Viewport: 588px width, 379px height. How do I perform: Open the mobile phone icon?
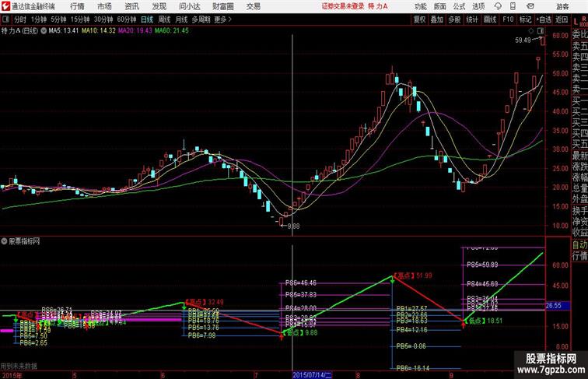coord(513,6)
